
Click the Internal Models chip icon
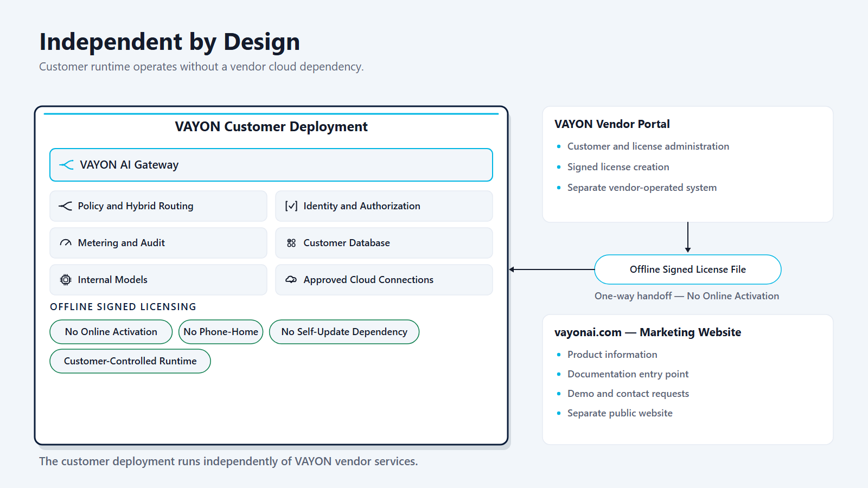[66, 280]
